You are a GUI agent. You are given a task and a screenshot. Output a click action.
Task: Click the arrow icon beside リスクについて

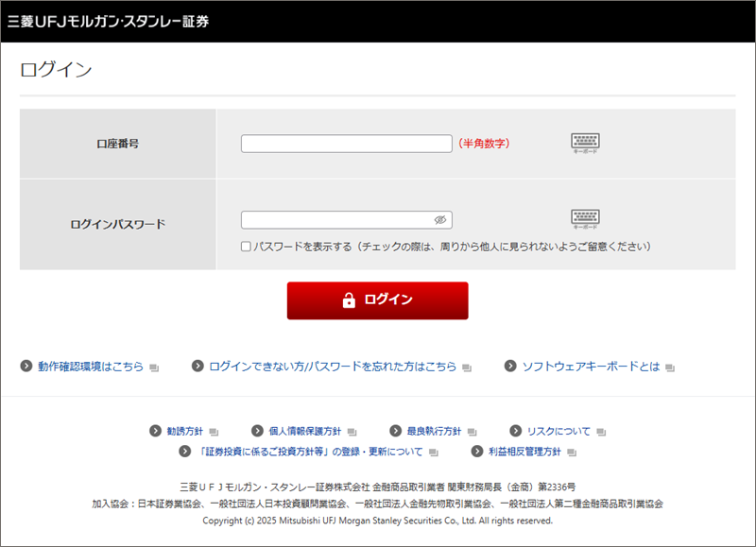[516, 431]
